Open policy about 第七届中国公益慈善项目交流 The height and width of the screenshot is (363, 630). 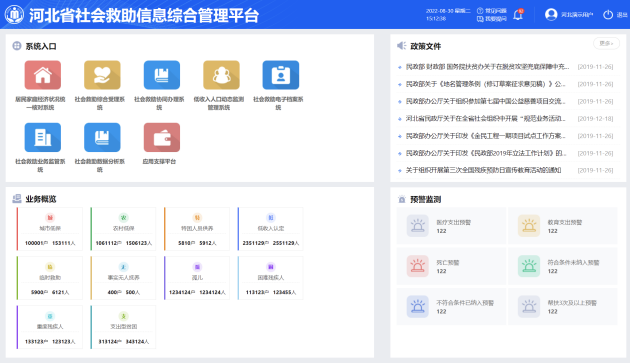point(485,101)
